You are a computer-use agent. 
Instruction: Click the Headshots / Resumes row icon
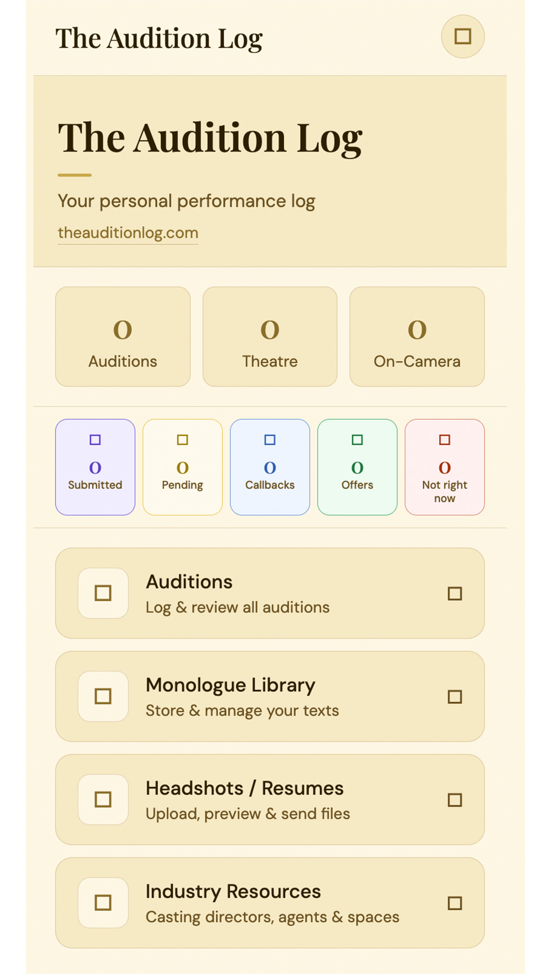click(x=103, y=799)
